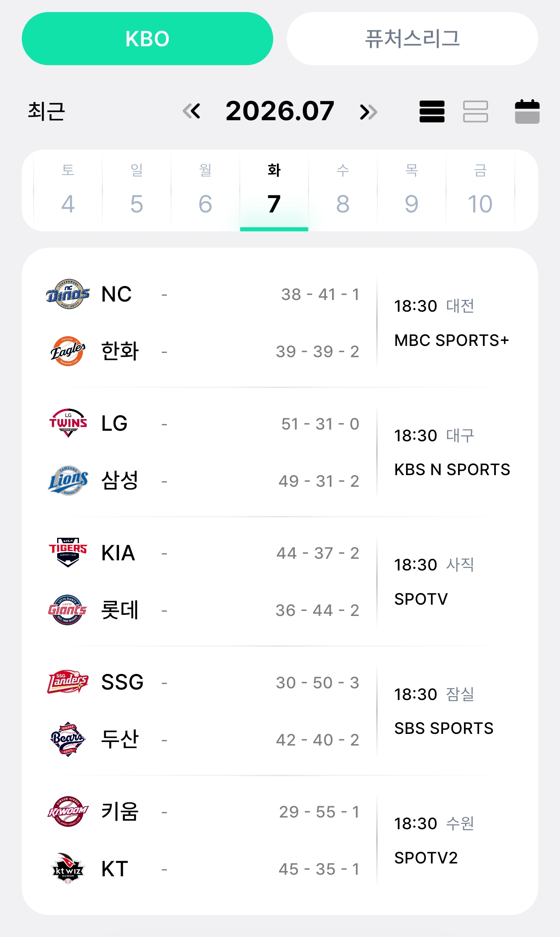The width and height of the screenshot is (560, 937).
Task: Select Saturday the 4th in date strip
Action: 68,190
